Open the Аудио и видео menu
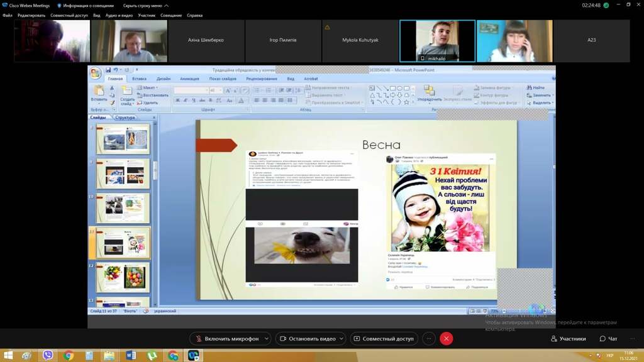The image size is (644, 362). [x=120, y=15]
